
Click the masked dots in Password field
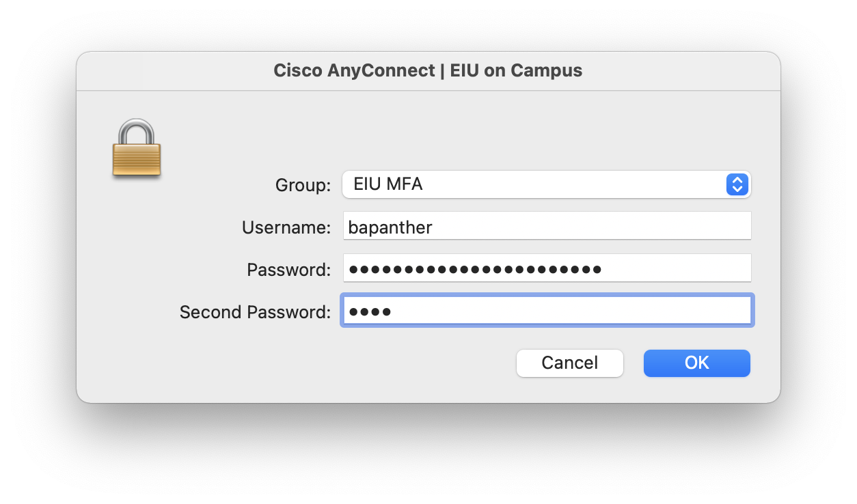coord(475,269)
